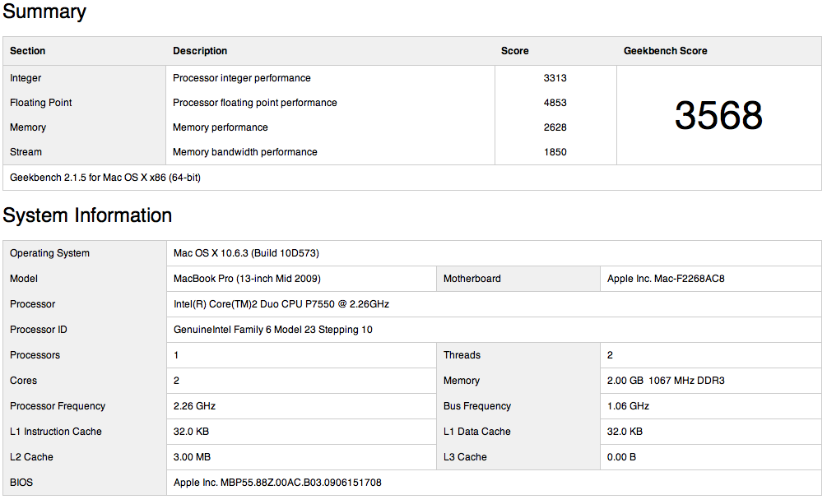Image resolution: width=827 pixels, height=504 pixels.
Task: Click the 1.06 GHz bus frequency value
Action: pos(628,406)
